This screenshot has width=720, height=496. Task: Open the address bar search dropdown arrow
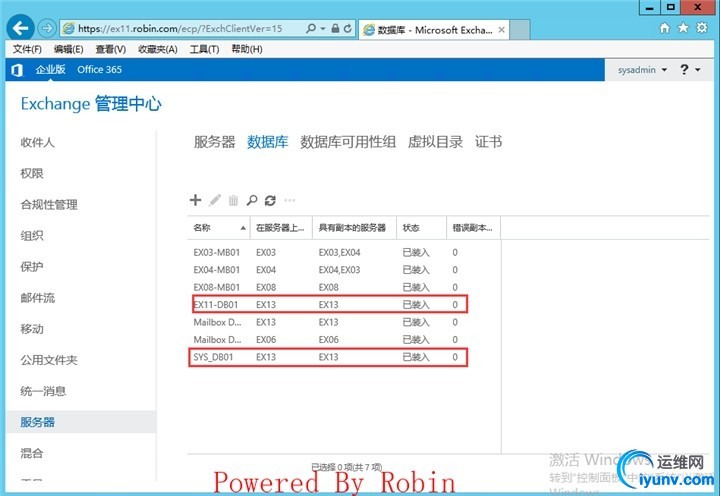(323, 28)
